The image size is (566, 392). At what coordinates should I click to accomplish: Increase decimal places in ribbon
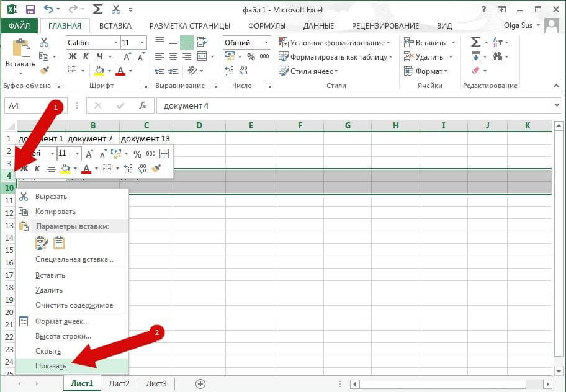pyautogui.click(x=229, y=70)
